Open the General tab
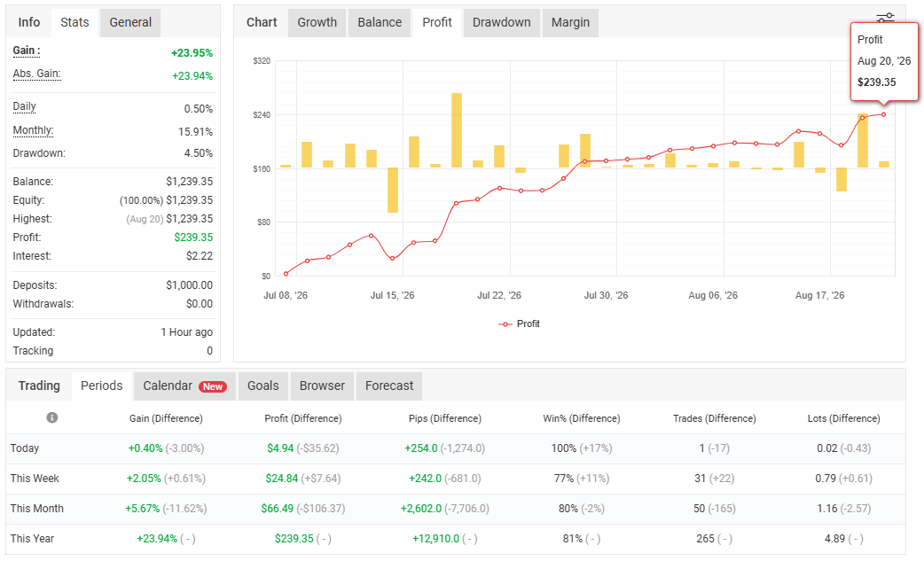The height and width of the screenshot is (561, 924). pyautogui.click(x=130, y=22)
